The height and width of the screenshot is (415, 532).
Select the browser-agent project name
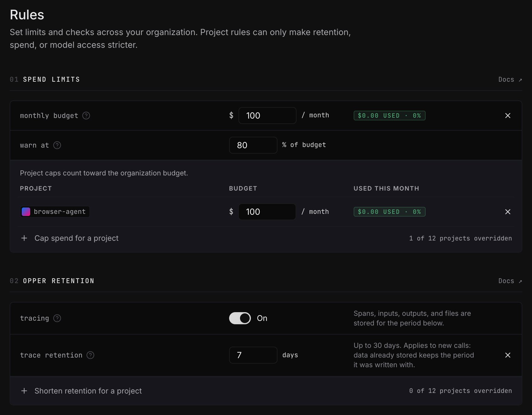point(60,212)
